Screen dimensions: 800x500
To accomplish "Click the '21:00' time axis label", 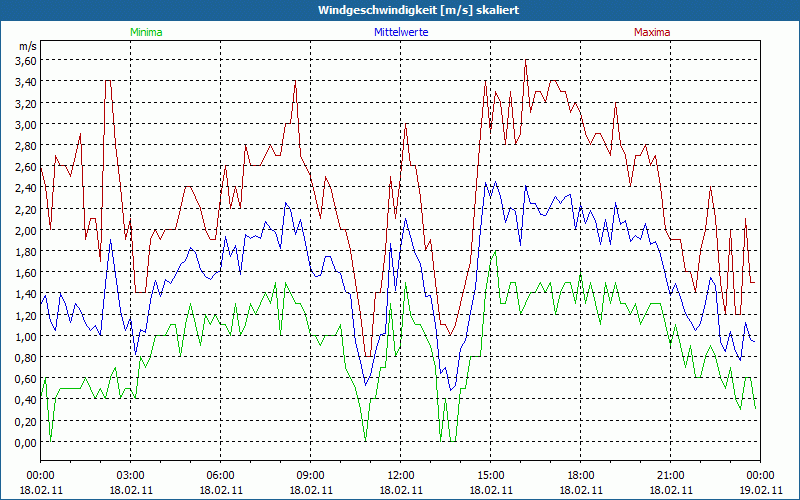I will [x=670, y=476].
